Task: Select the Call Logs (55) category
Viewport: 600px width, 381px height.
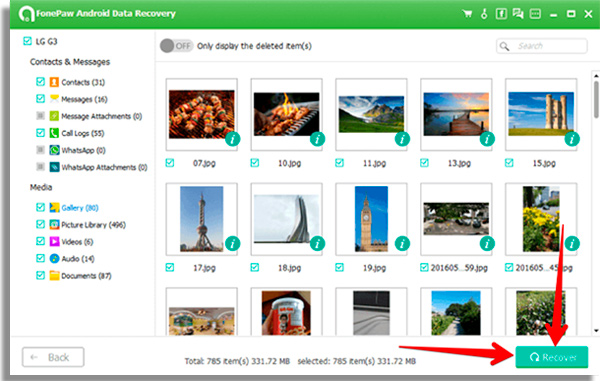Action: pyautogui.click(x=83, y=133)
